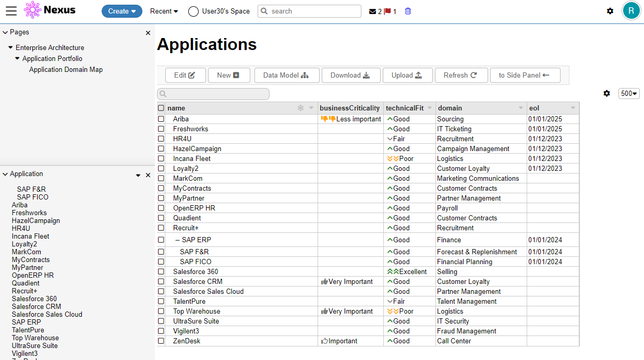Click the OpenERP HR name cell
This screenshot has width=644, height=360.
click(242, 208)
